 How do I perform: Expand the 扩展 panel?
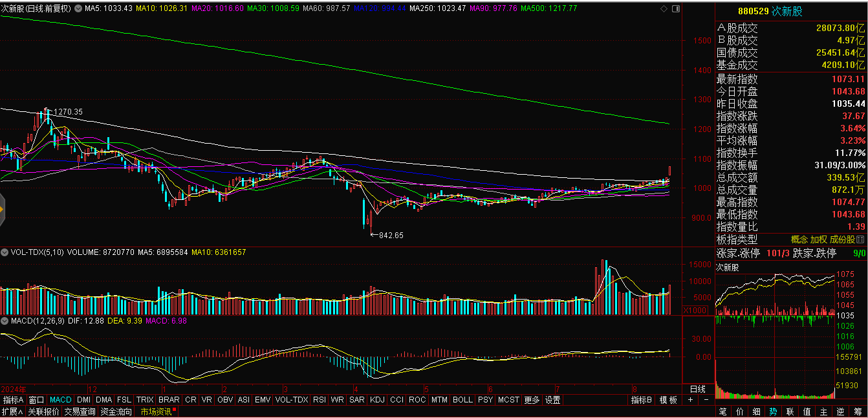coord(12,412)
